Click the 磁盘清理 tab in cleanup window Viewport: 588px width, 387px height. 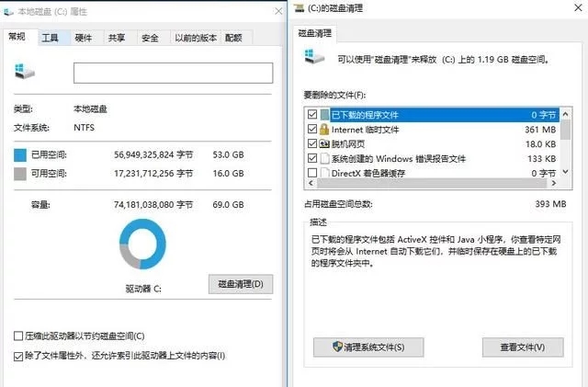(x=314, y=33)
